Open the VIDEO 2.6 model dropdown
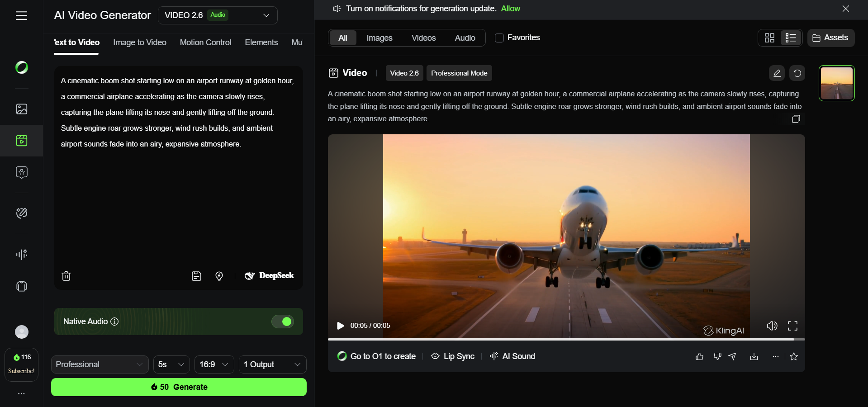This screenshot has height=407, width=868. coord(218,15)
